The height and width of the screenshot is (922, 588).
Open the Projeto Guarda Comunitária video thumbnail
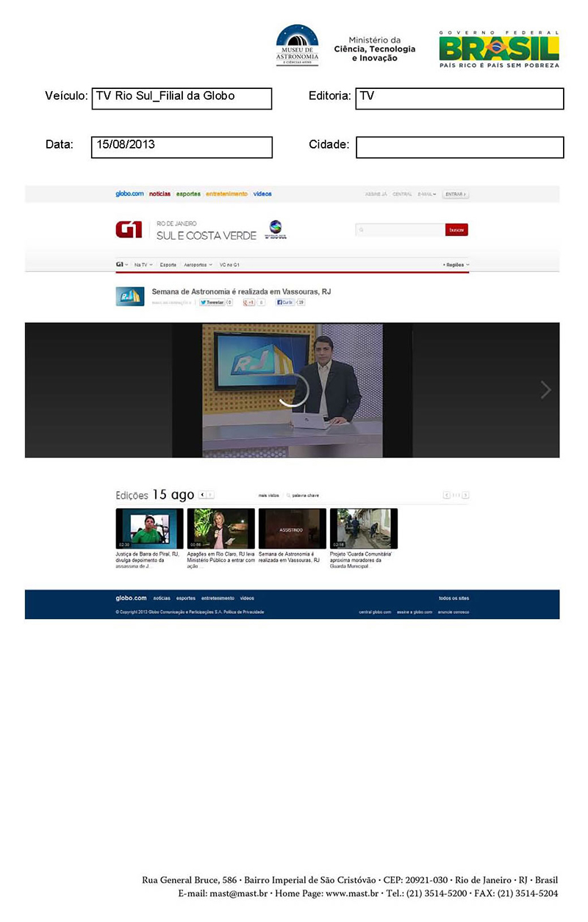click(x=363, y=529)
